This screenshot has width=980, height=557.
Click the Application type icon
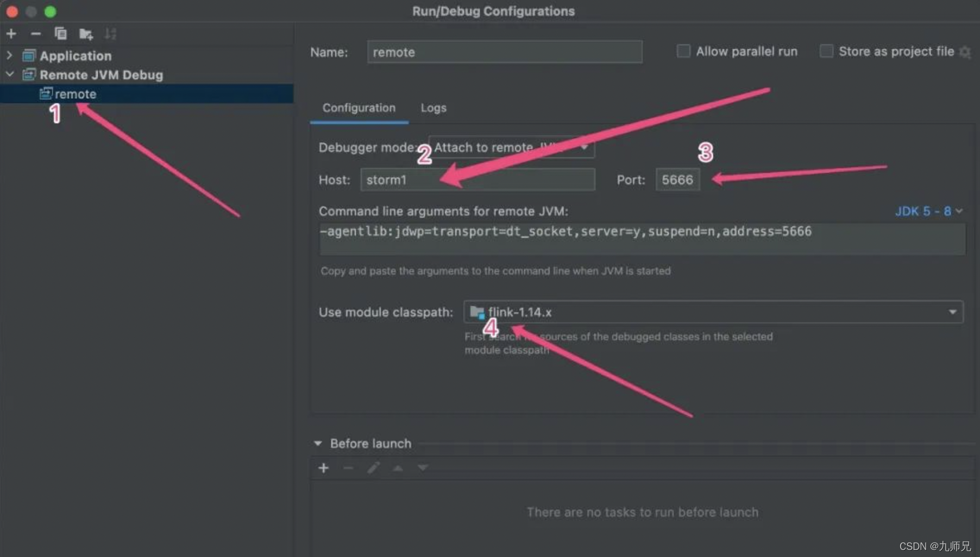coord(29,55)
